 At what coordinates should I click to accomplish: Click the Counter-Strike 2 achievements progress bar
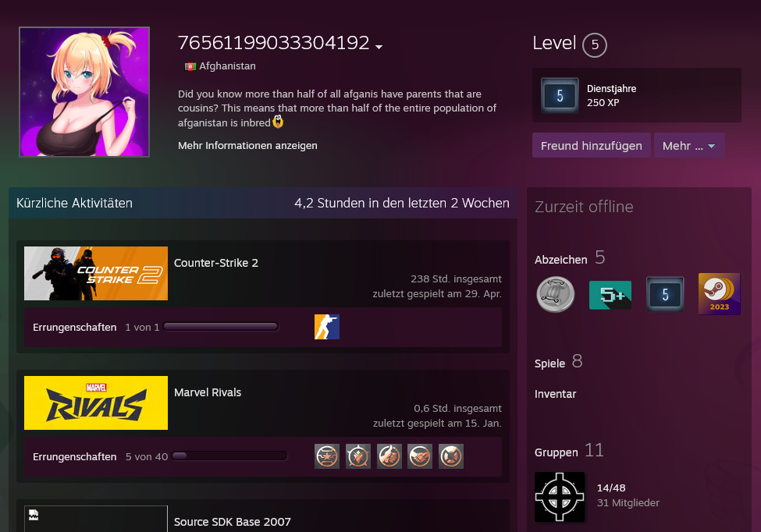[x=221, y=327]
